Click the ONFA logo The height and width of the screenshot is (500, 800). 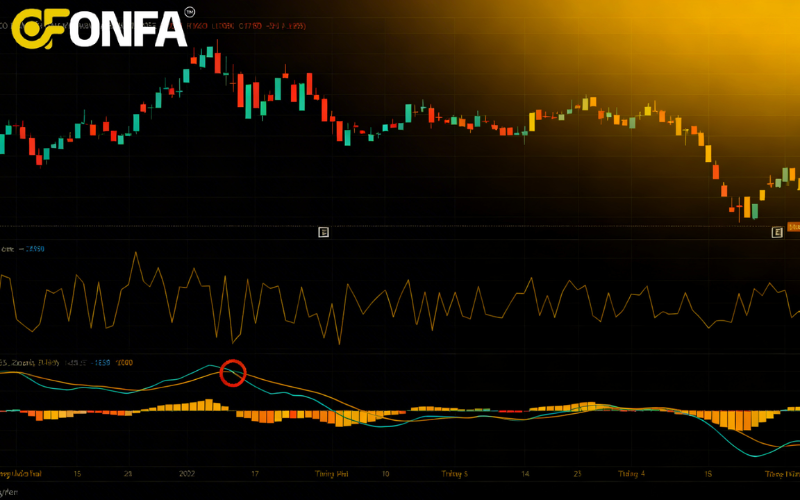[x=98, y=29]
